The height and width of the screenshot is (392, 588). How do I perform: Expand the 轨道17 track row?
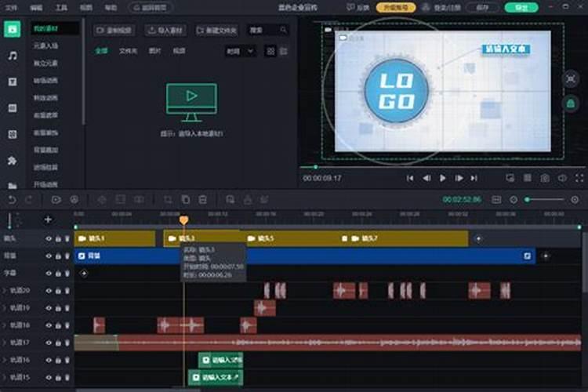[5, 343]
